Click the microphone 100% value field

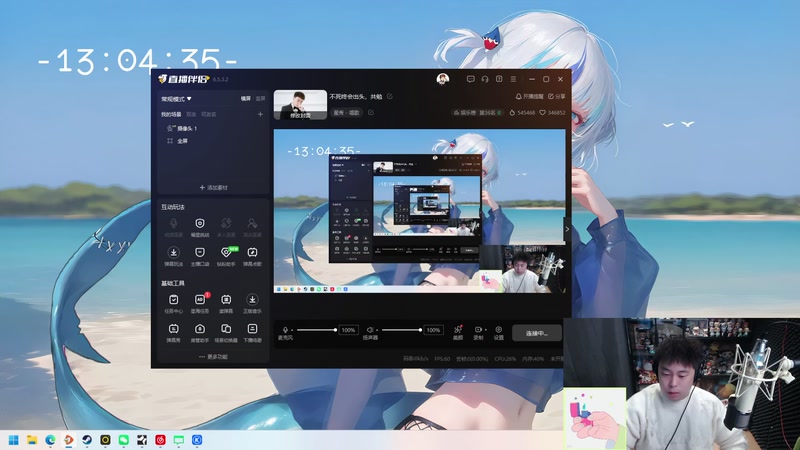pos(348,330)
